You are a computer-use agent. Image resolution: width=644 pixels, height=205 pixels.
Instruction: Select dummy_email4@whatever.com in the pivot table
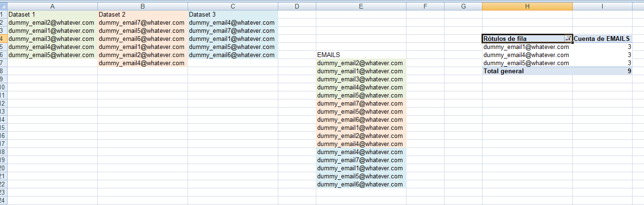click(527, 55)
